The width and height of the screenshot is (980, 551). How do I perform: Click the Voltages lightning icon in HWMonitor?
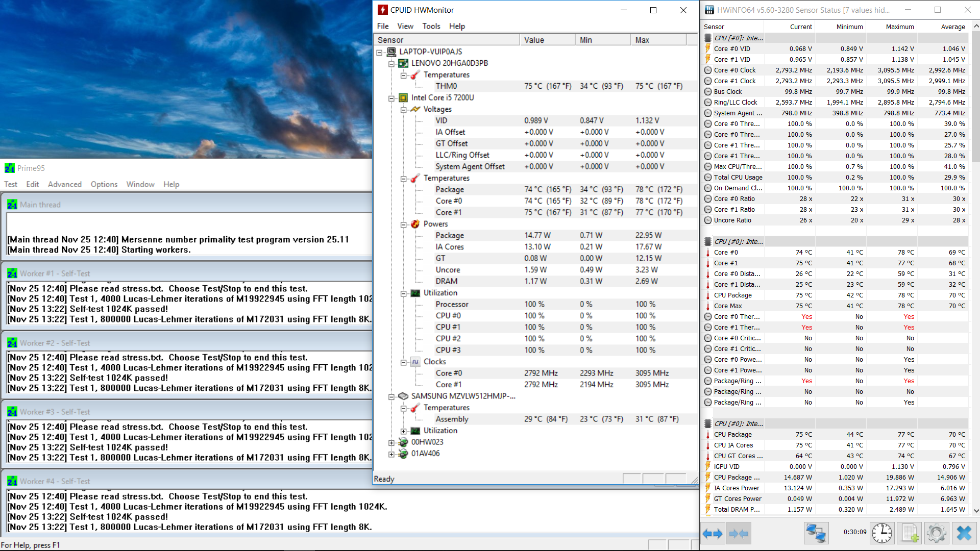coord(415,109)
